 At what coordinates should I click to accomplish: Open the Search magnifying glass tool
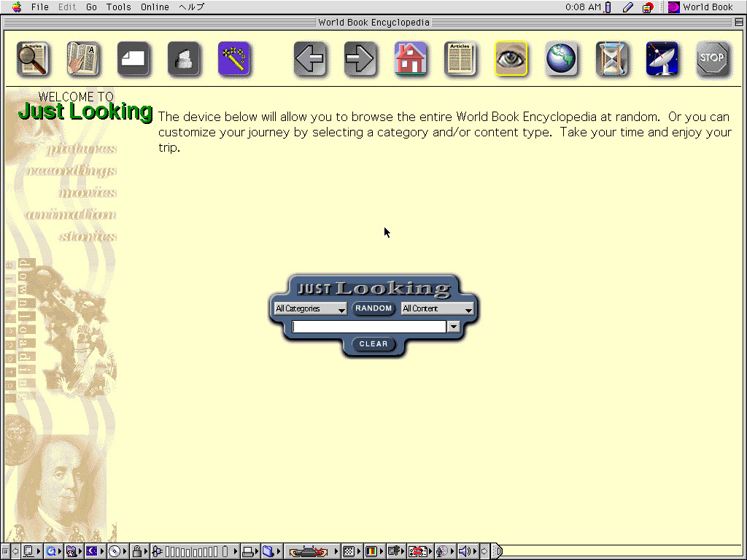(x=32, y=59)
